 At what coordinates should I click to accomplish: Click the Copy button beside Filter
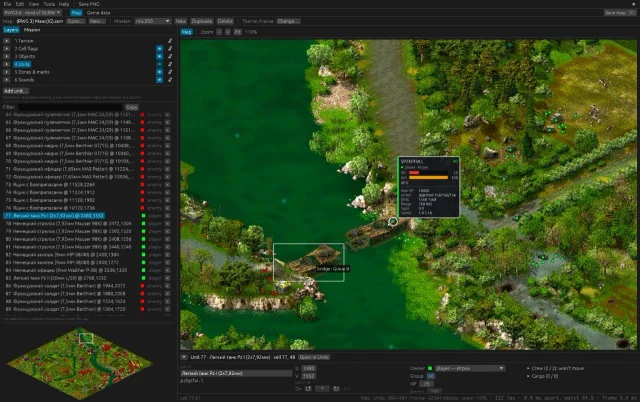pyautogui.click(x=131, y=107)
